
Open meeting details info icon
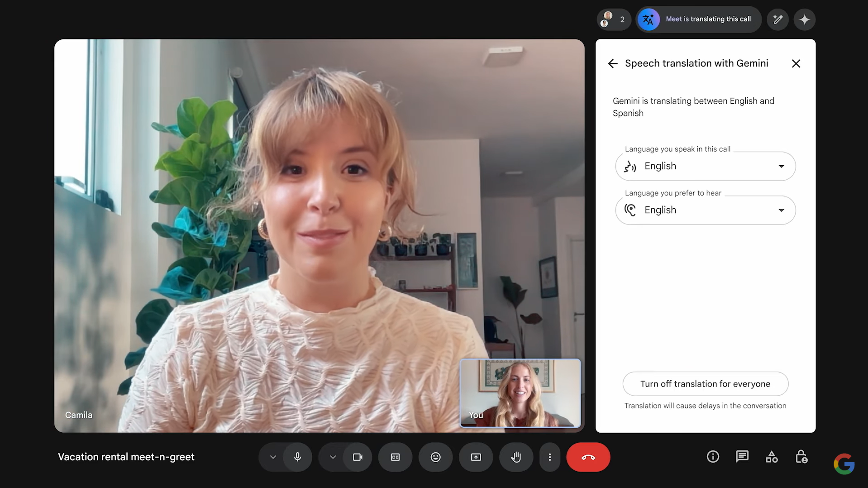pos(713,457)
